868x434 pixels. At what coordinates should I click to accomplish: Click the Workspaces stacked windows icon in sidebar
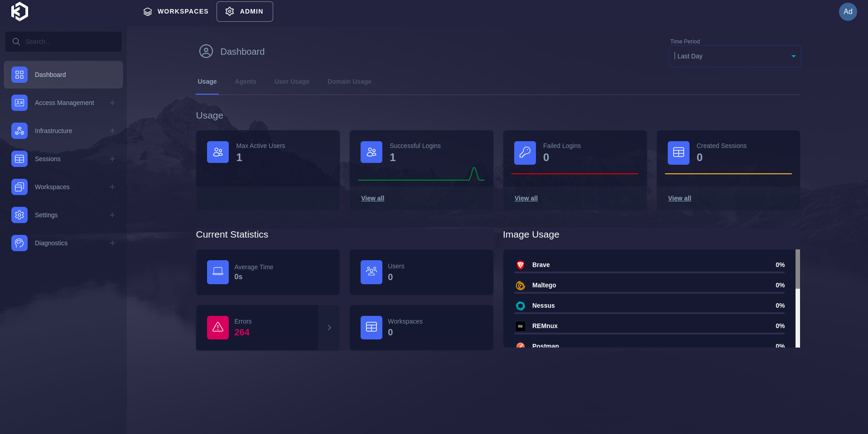point(19,187)
